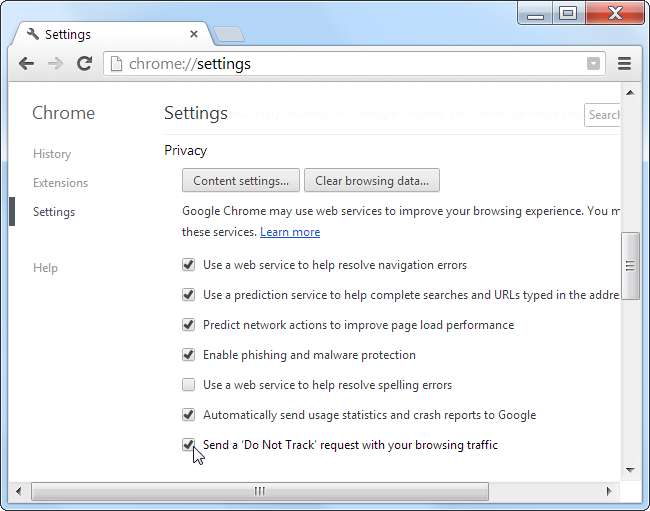The width and height of the screenshot is (650, 511).
Task: Open the Content settings button
Action: click(x=241, y=180)
